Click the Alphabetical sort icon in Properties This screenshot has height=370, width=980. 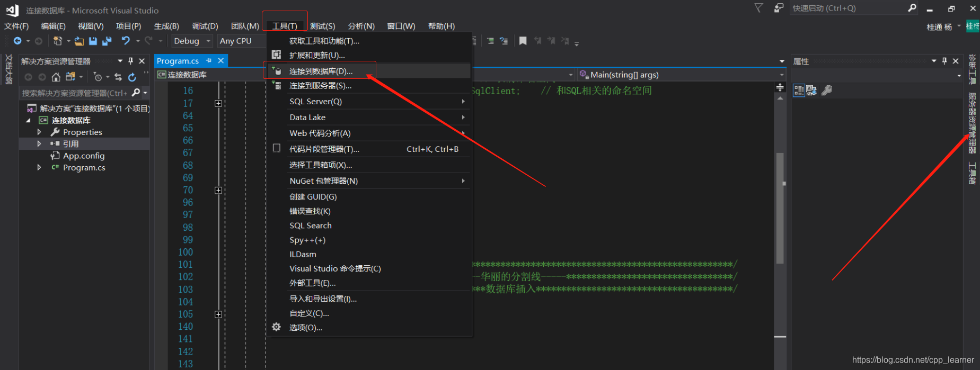point(811,91)
